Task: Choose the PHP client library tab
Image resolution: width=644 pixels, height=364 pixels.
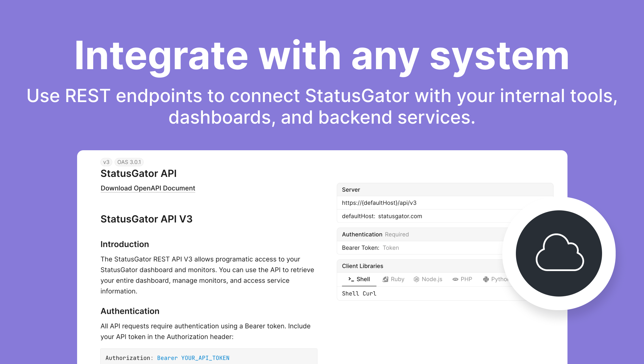Action: click(463, 279)
